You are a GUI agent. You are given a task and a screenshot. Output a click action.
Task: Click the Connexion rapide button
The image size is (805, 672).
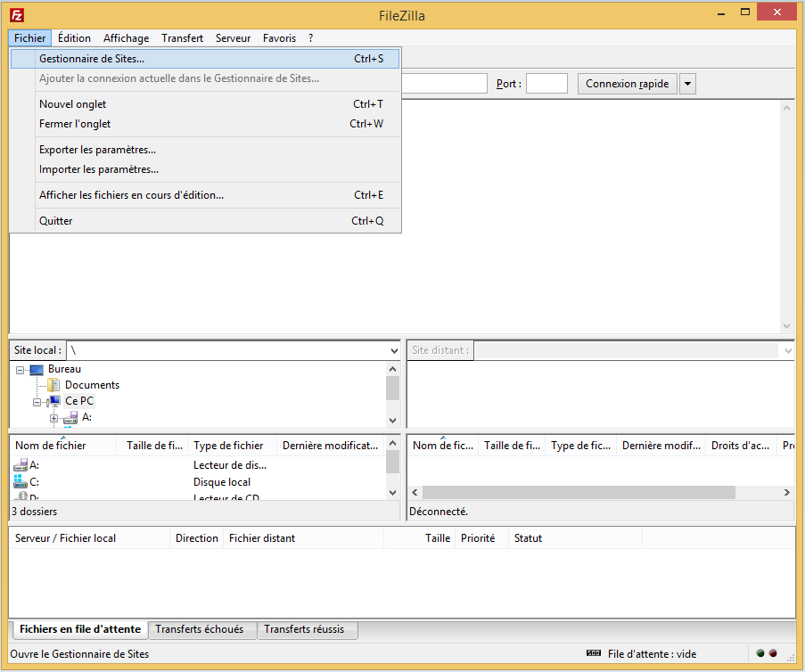click(628, 83)
